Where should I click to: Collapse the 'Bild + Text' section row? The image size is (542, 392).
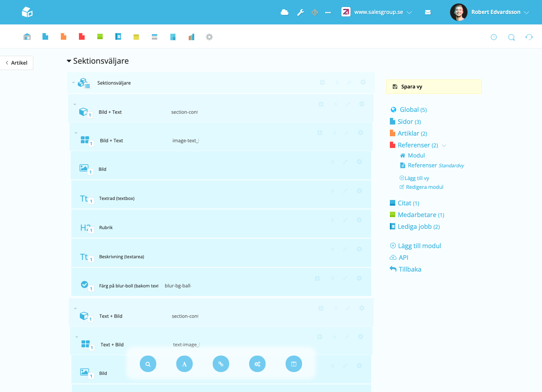[75, 104]
